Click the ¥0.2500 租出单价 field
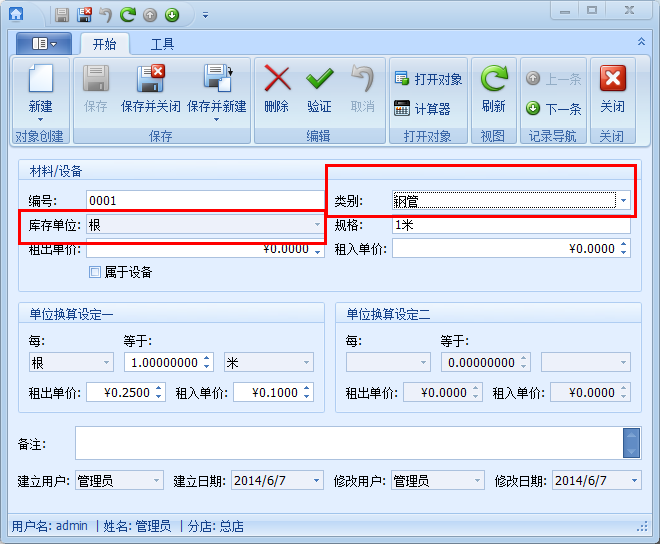 point(126,392)
